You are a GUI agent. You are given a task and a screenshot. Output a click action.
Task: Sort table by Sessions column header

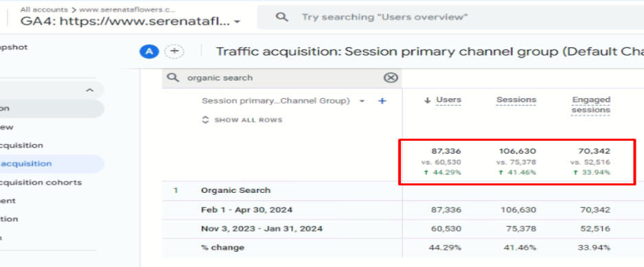coord(516,100)
